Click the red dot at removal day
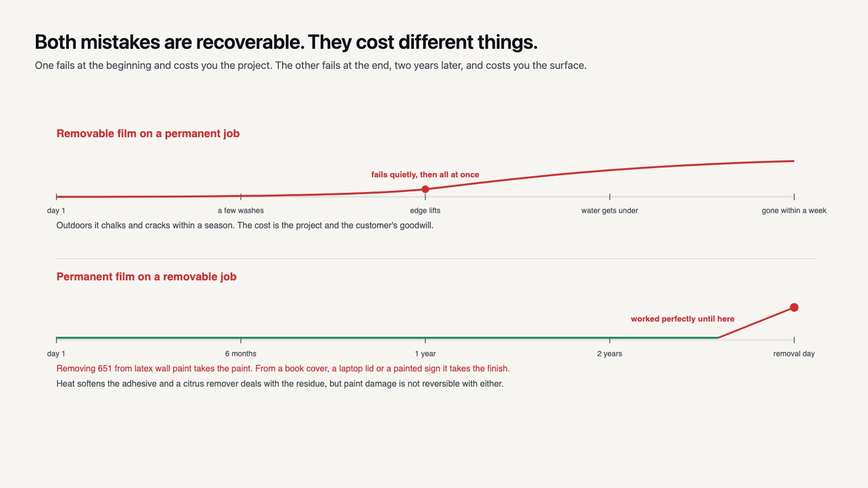The image size is (868, 488). pyautogui.click(x=794, y=307)
